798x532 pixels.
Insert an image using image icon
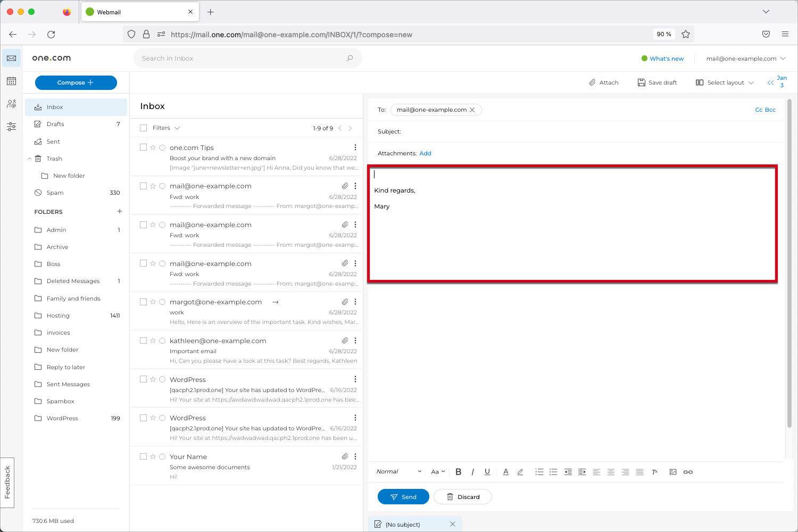click(x=673, y=472)
